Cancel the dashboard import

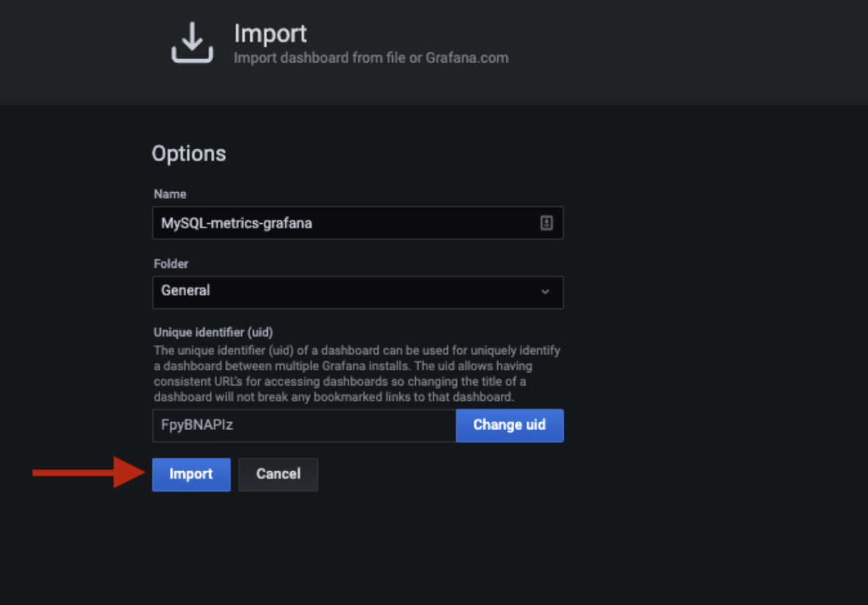278,474
